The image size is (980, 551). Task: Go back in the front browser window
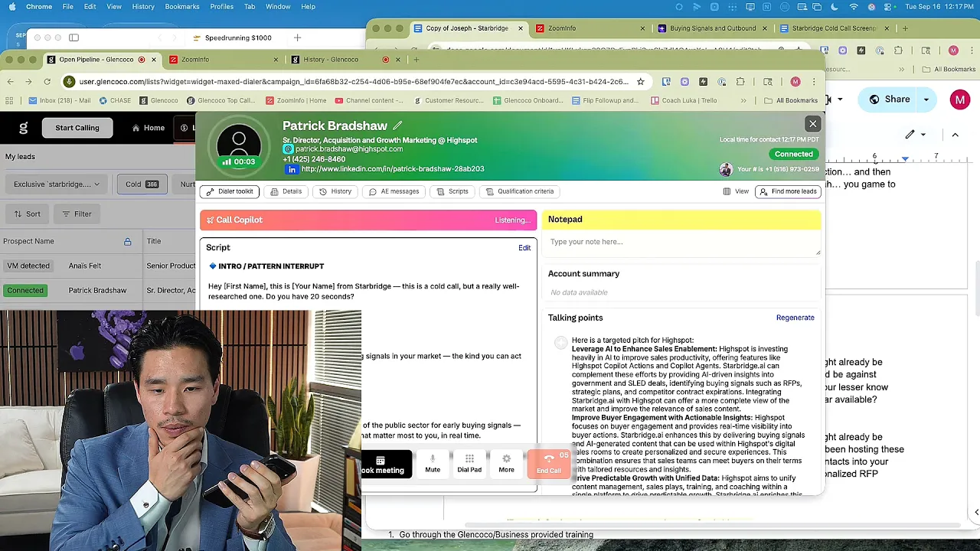11,82
